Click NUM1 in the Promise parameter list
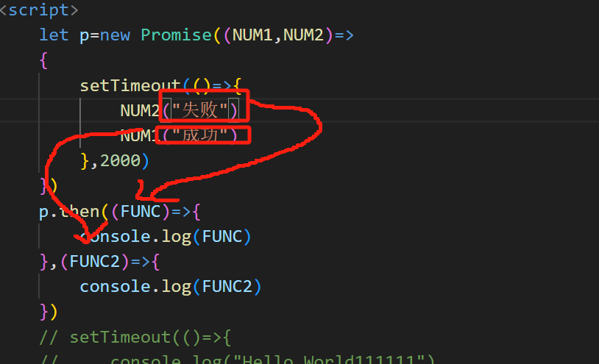599x364 pixels. coord(252,35)
